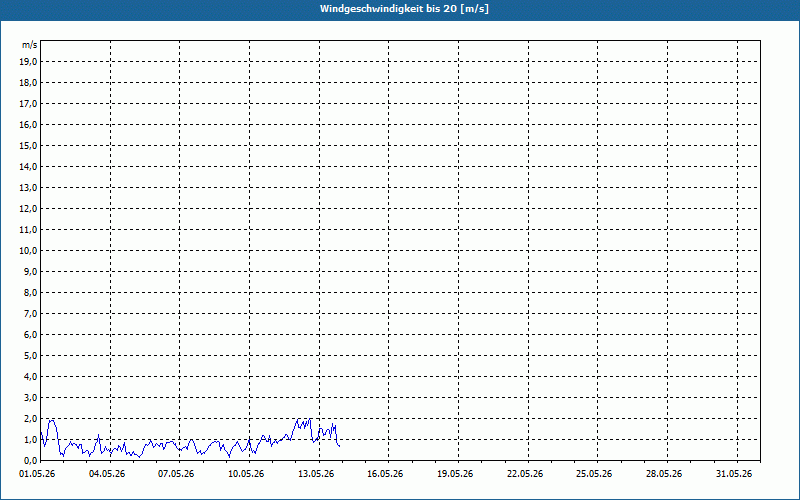The image size is (800, 500).
Task: Select the date label 22.05.26
Action: 525,474
